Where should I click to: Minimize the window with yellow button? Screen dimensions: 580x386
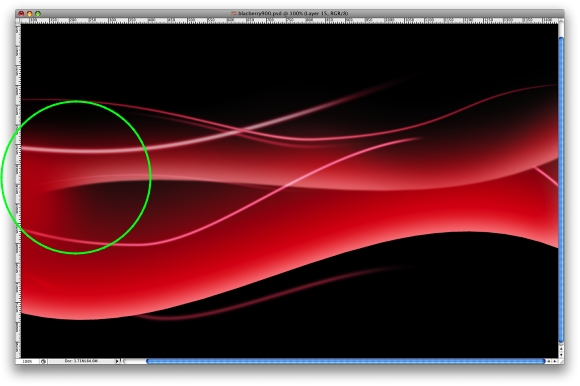[30, 13]
